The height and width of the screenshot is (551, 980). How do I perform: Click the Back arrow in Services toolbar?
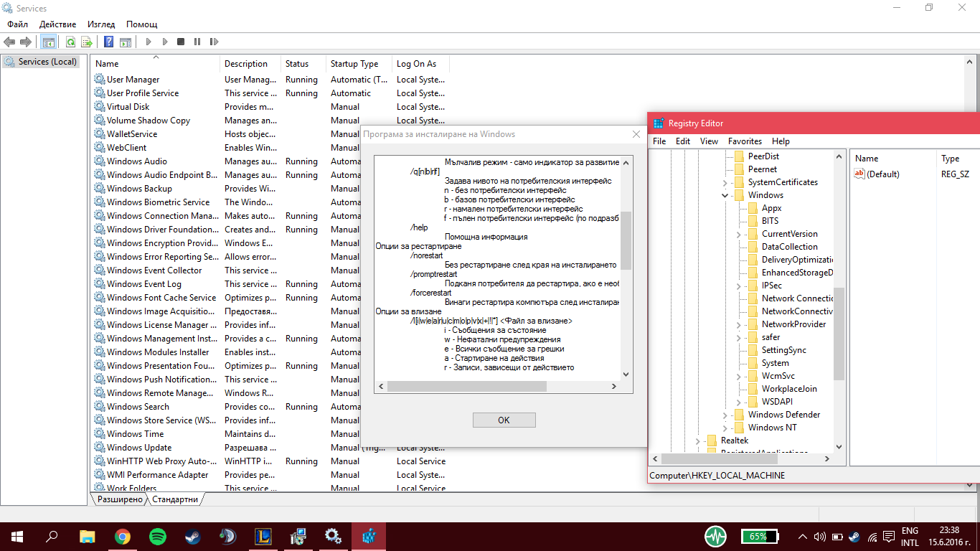(x=10, y=42)
